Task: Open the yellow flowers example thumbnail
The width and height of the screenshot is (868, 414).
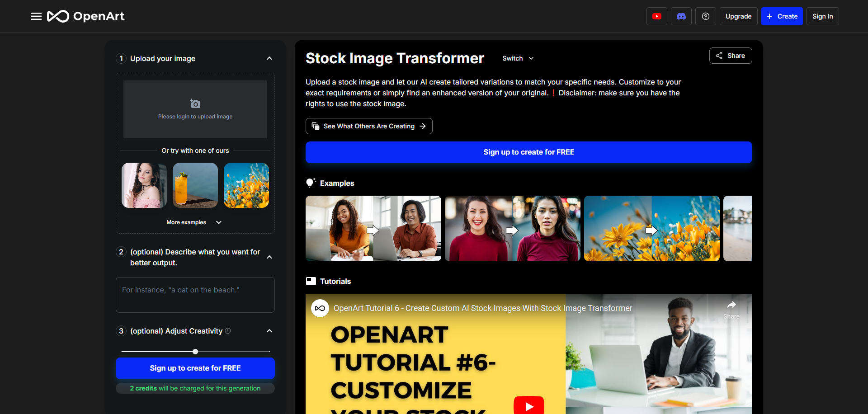Action: coord(652,228)
